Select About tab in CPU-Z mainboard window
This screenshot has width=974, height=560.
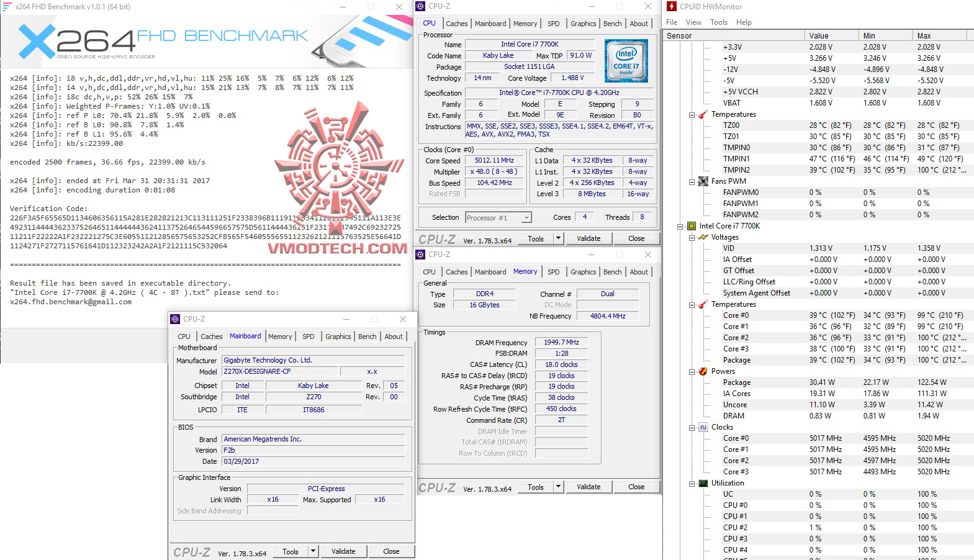[x=394, y=336]
